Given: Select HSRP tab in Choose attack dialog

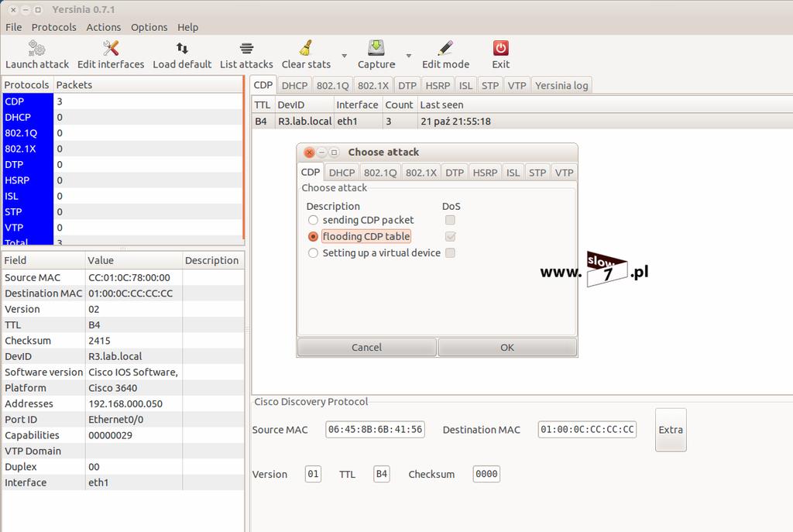Looking at the screenshot, I should [x=485, y=173].
